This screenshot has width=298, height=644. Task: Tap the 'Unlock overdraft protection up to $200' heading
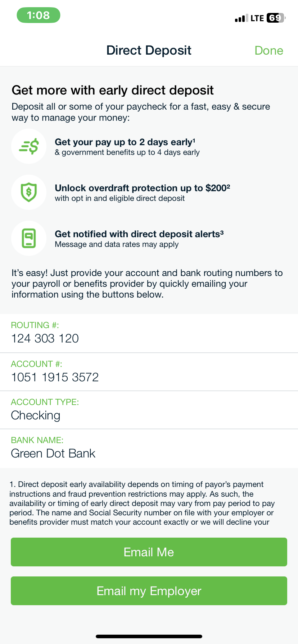(x=143, y=188)
